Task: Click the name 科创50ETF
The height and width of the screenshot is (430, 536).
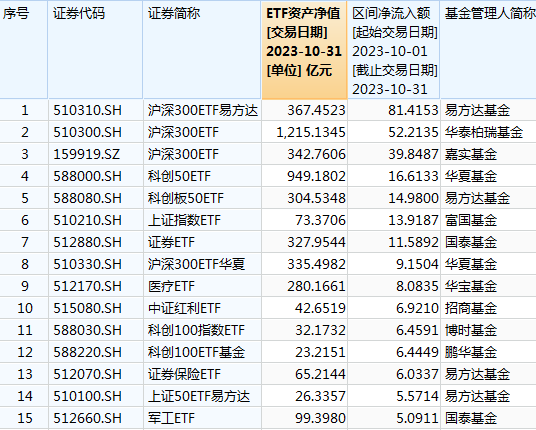Action: (179, 176)
